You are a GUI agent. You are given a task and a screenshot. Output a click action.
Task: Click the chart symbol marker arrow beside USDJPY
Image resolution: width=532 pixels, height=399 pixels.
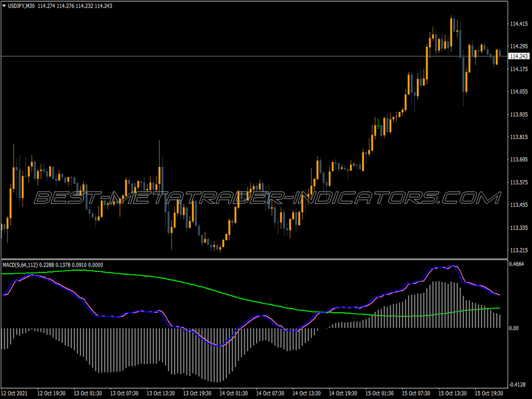coord(5,5)
